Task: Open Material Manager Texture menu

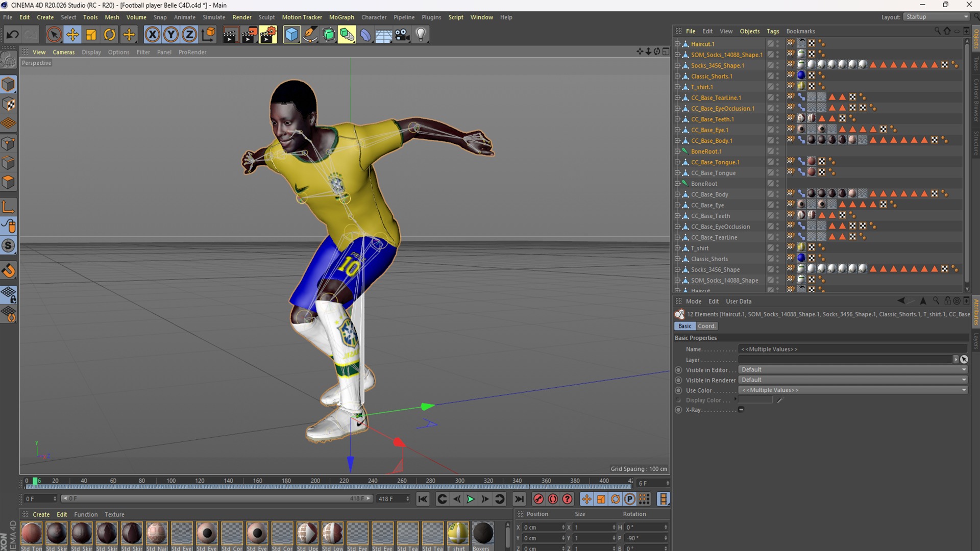Action: click(x=114, y=514)
